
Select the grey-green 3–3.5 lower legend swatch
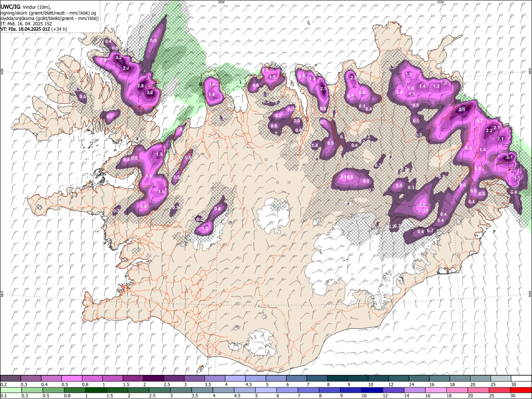[181, 390]
